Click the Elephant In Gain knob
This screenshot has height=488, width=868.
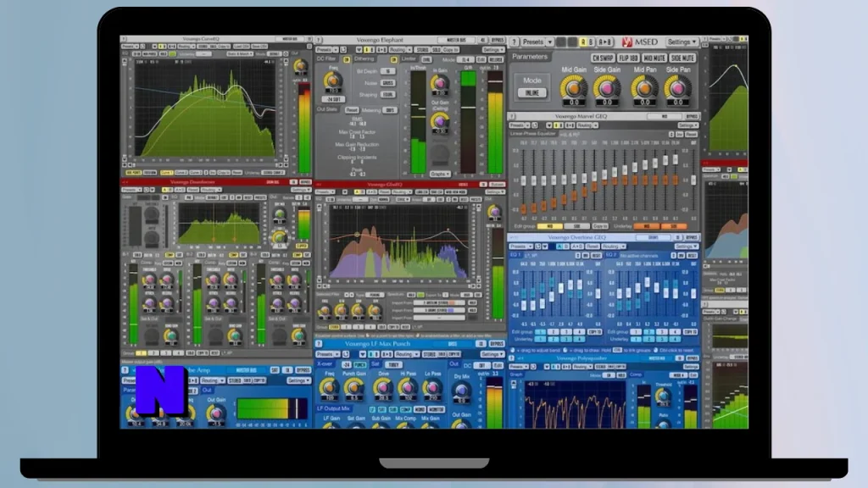click(x=440, y=83)
